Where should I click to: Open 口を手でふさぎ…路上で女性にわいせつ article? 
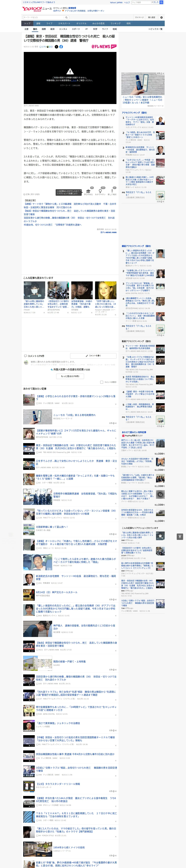tap(76, 462)
